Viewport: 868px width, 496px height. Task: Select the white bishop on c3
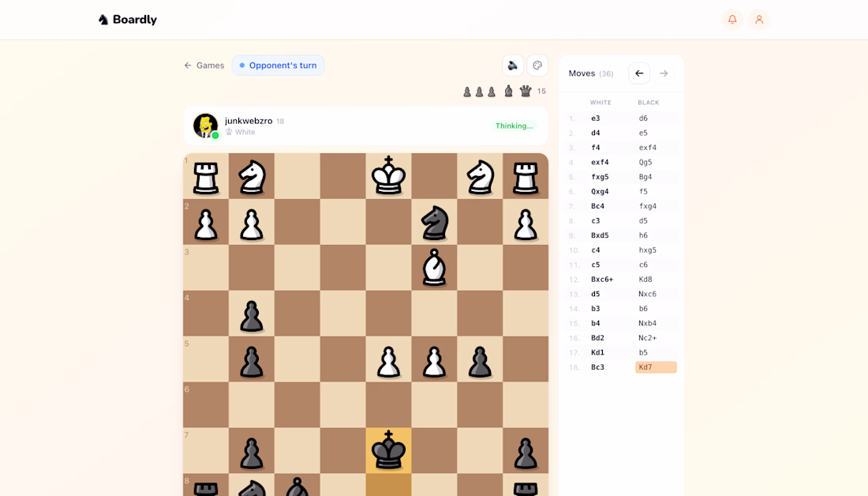(x=435, y=267)
